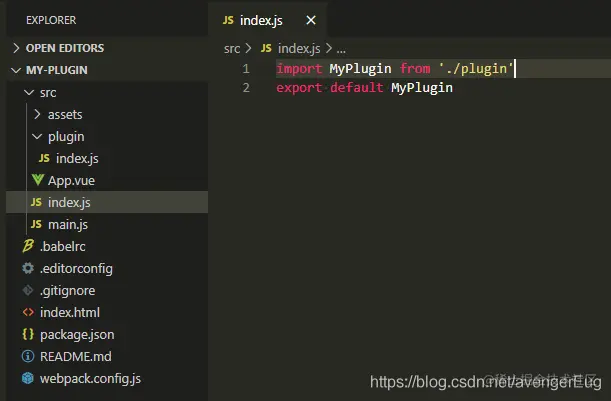Open package.json in the explorer

click(x=77, y=335)
